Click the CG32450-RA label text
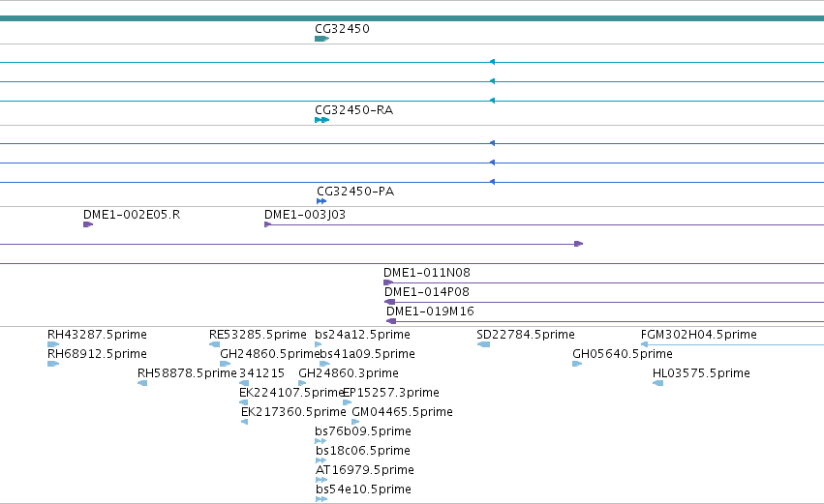 pyautogui.click(x=353, y=110)
